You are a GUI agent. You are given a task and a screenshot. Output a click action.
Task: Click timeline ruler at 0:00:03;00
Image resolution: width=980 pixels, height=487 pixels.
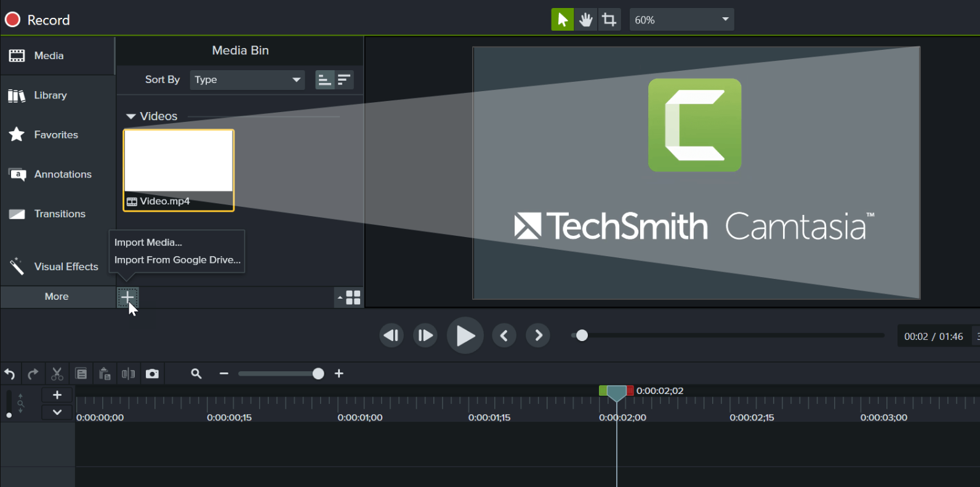[884, 417]
